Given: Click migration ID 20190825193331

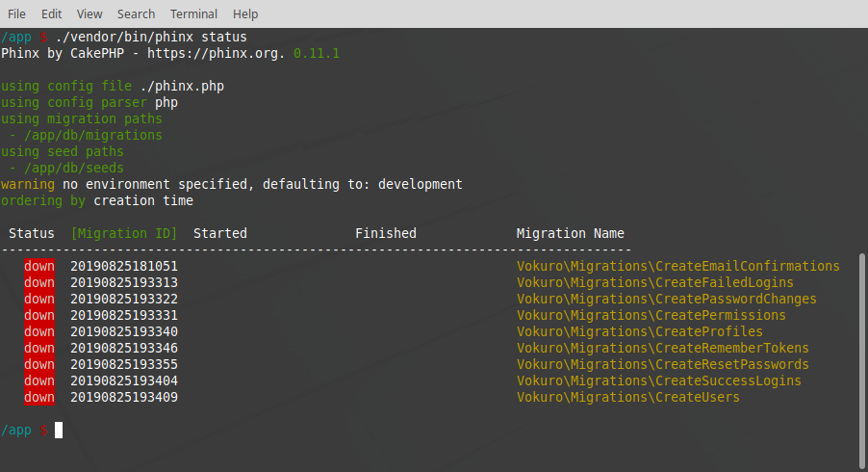Looking at the screenshot, I should pos(124,315).
